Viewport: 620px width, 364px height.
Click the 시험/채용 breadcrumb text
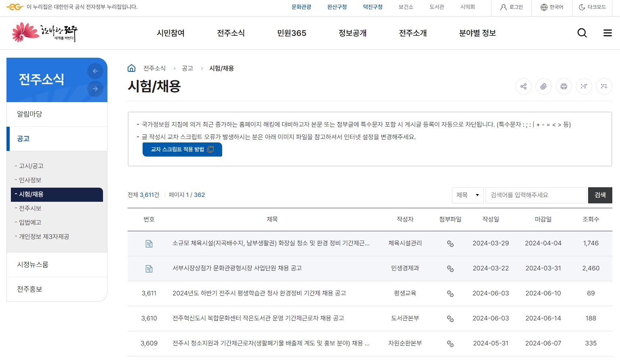[221, 69]
